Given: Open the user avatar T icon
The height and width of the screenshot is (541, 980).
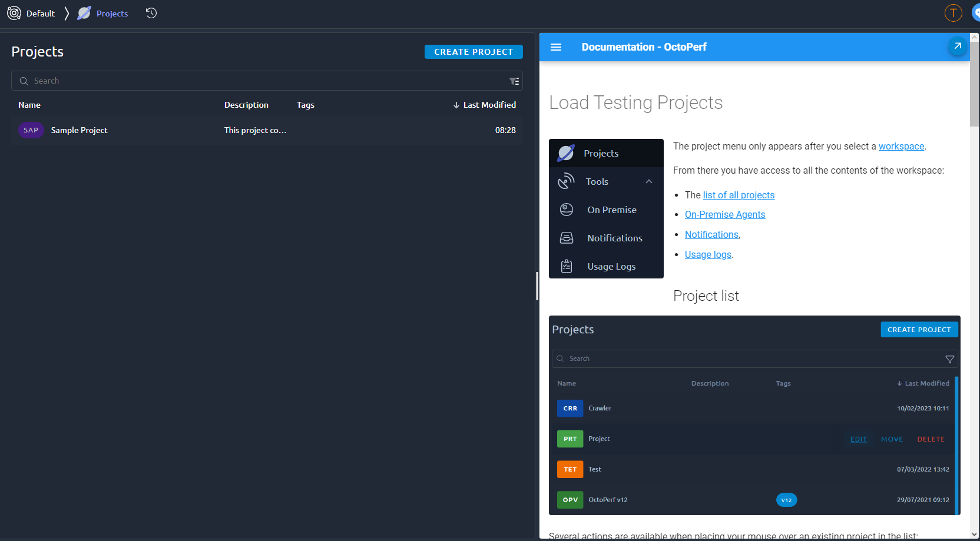Looking at the screenshot, I should point(953,13).
